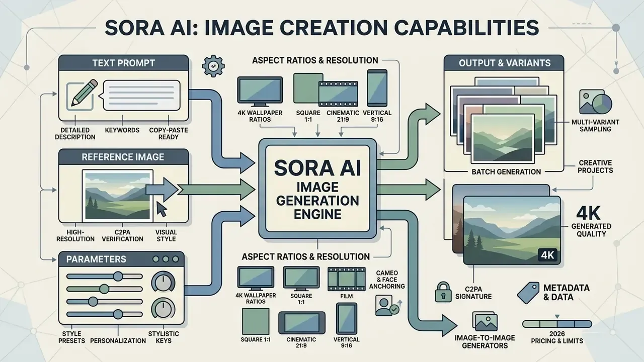Click the 'Personalization' label
644x362 pixels.
tap(118, 340)
